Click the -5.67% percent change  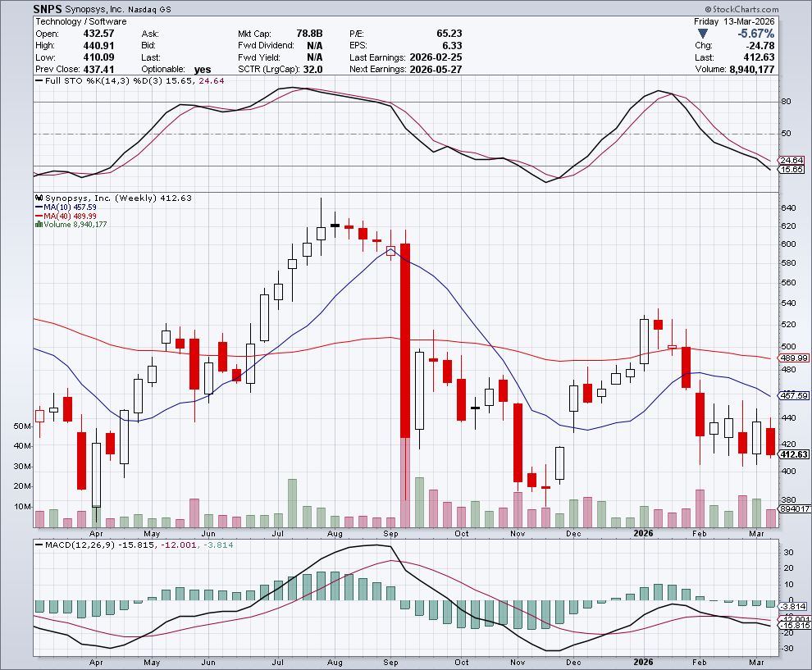(756, 34)
